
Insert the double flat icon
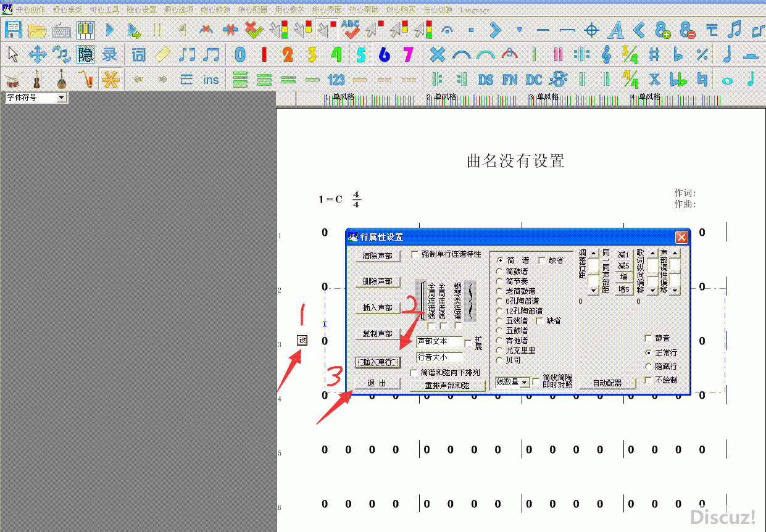[678, 79]
